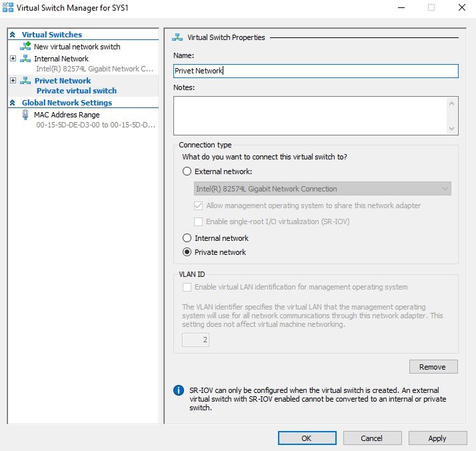
Task: Click the Name input field
Action: [x=316, y=71]
